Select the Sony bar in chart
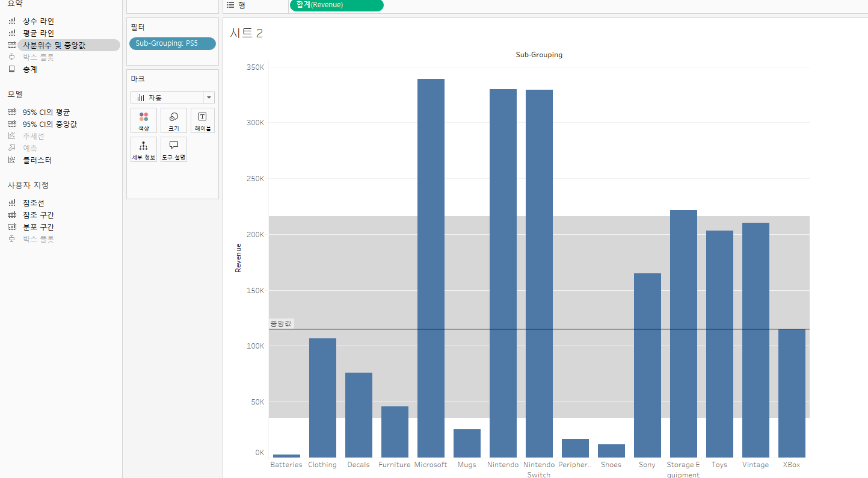The height and width of the screenshot is (478, 868). (x=647, y=365)
